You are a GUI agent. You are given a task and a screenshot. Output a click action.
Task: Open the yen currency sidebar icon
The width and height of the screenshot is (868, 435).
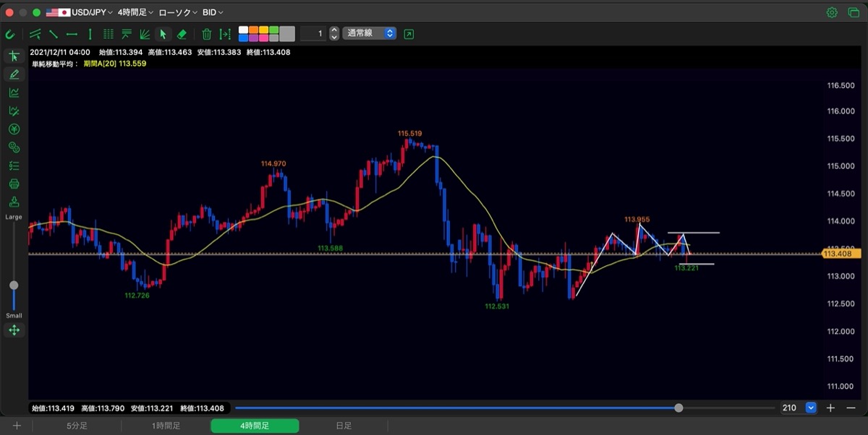click(14, 129)
